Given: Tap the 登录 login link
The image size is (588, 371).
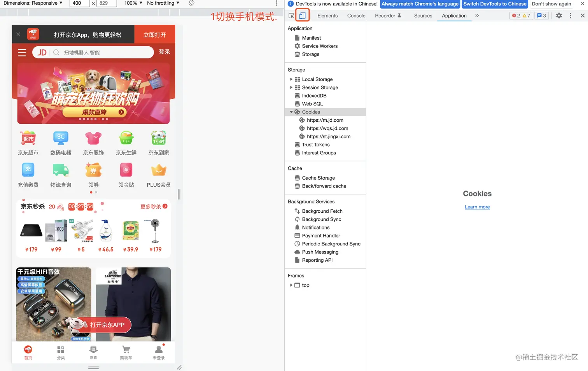Looking at the screenshot, I should click(164, 52).
